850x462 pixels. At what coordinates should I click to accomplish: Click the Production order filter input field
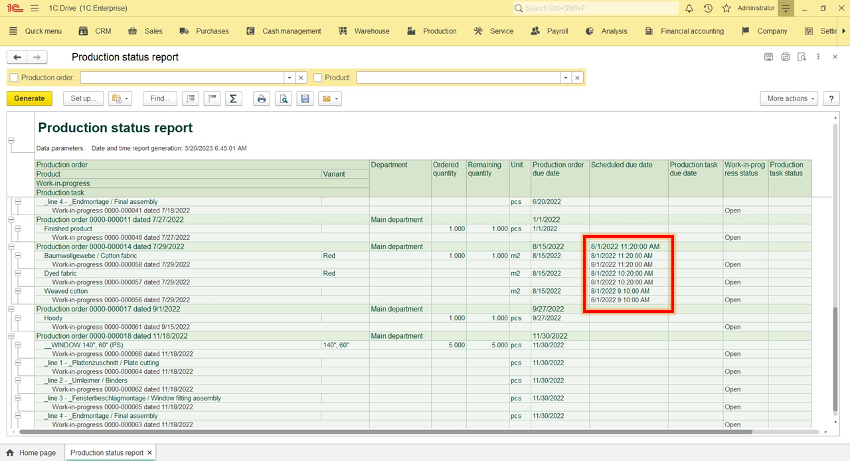coord(182,78)
